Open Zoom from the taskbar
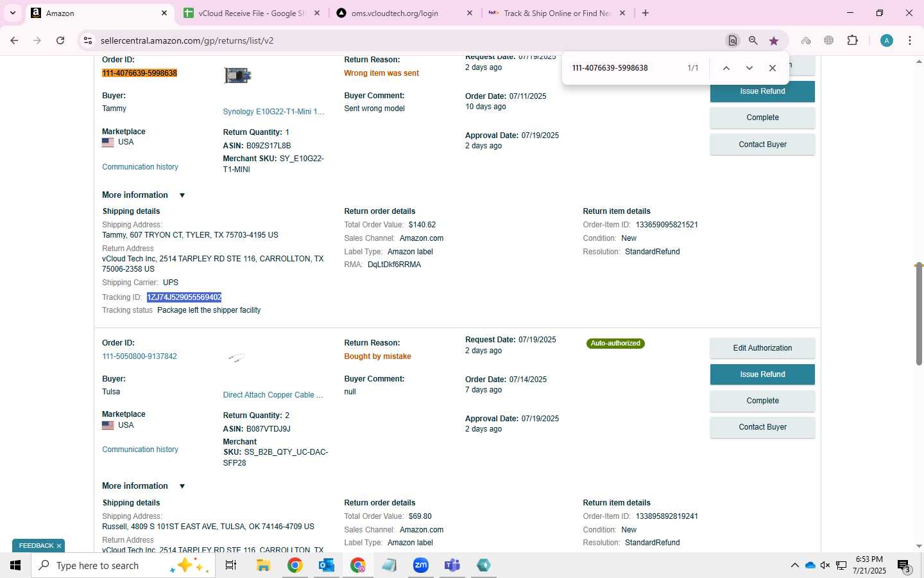924x578 pixels. pyautogui.click(x=421, y=565)
